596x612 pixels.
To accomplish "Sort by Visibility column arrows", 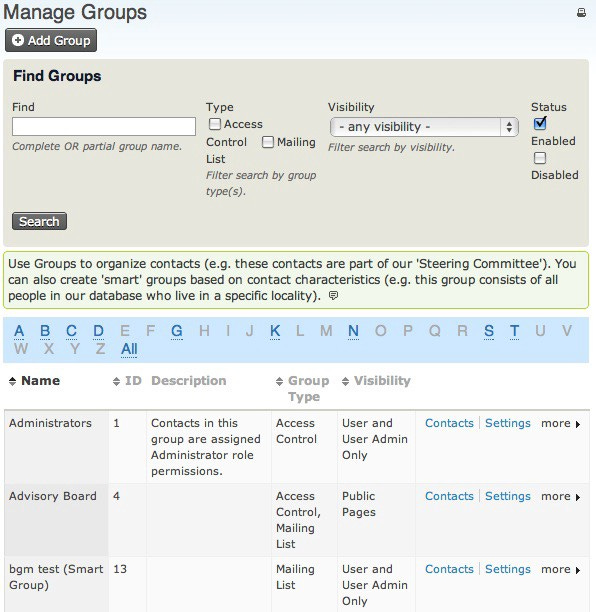I will pos(345,381).
